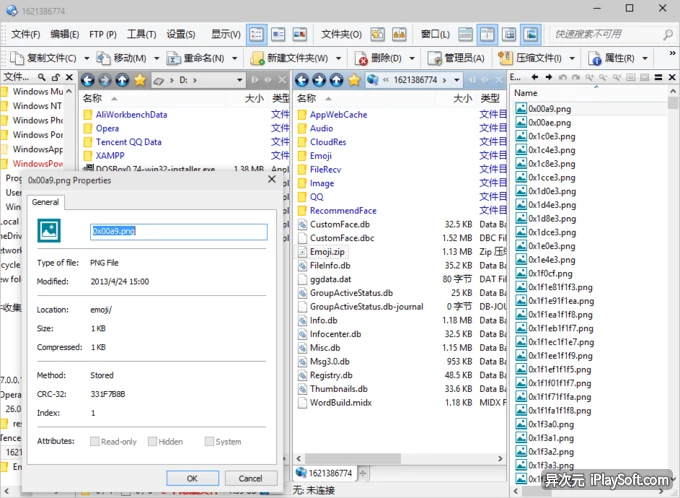
Task: Click the Delete (删除) toolbar icon
Action: [x=361, y=58]
